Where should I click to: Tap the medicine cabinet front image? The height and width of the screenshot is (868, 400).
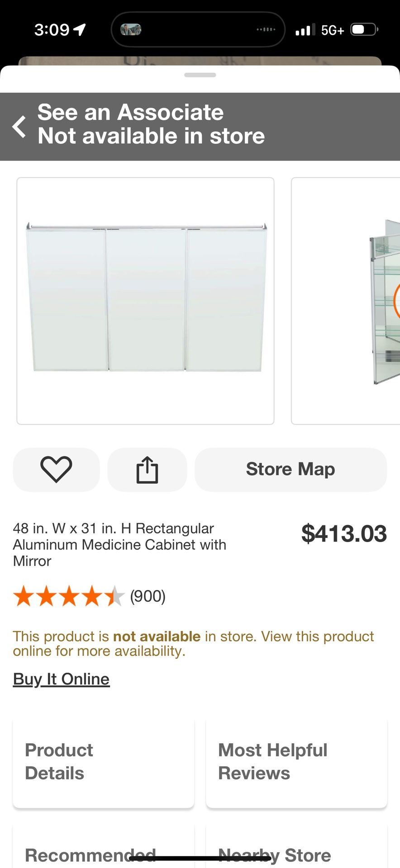tap(145, 301)
